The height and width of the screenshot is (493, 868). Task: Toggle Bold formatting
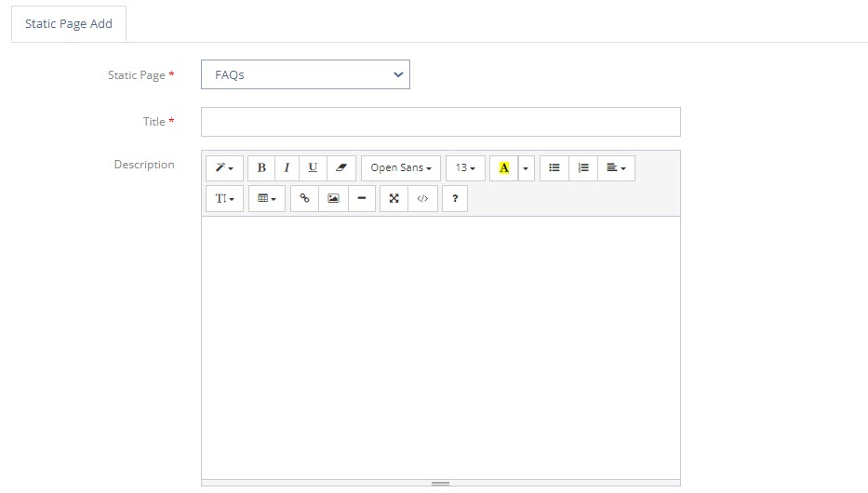261,167
